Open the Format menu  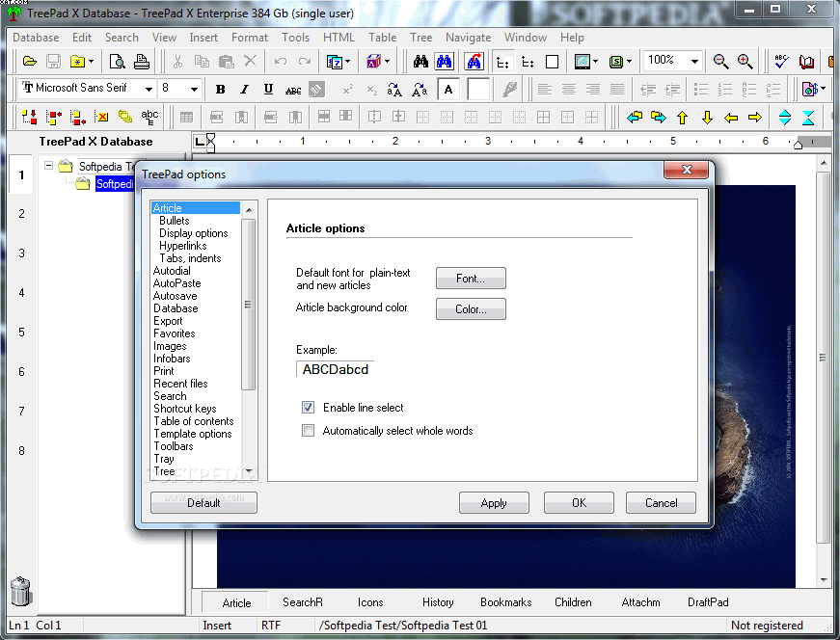coord(250,38)
